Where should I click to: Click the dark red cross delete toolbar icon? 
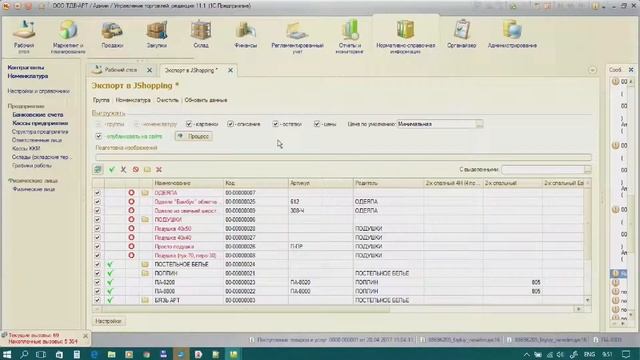(159, 169)
